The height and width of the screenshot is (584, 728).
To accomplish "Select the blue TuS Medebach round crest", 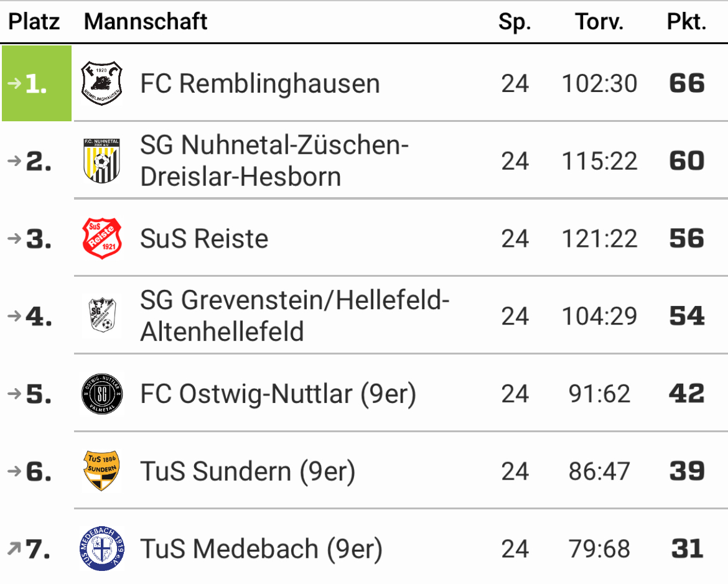I will (101, 549).
